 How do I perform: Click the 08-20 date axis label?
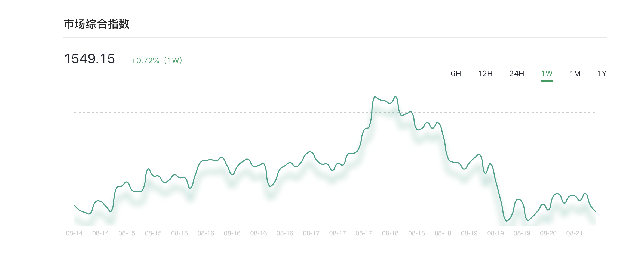coord(548,233)
